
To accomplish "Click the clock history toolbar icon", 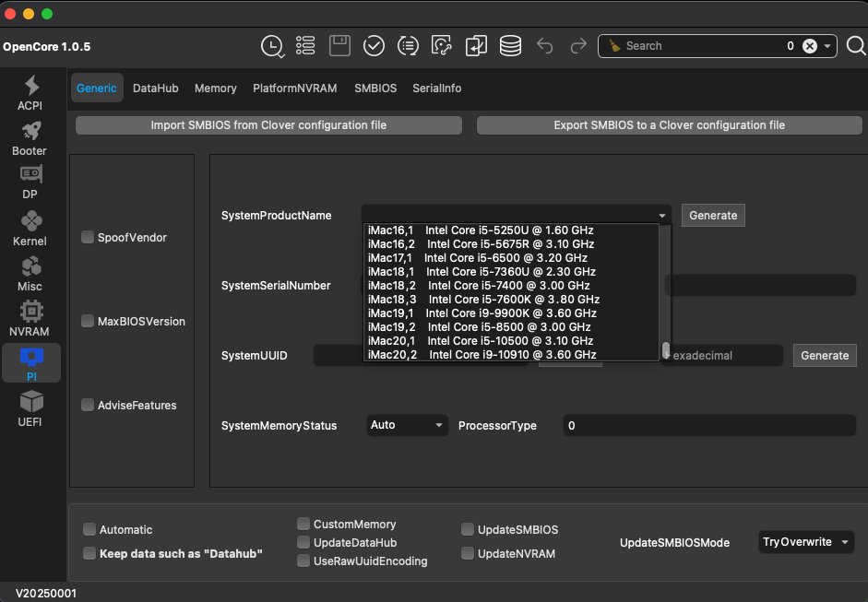I will 272,46.
